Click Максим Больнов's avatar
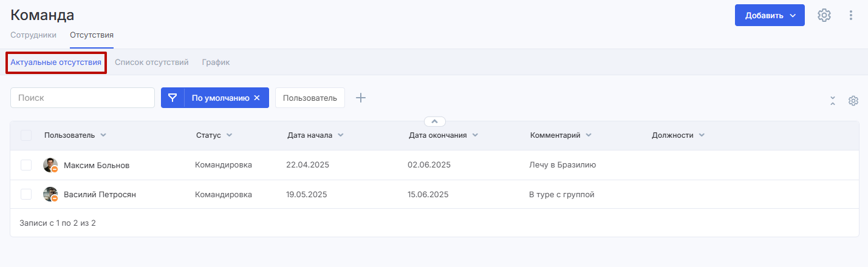The image size is (868, 267). tap(50, 165)
